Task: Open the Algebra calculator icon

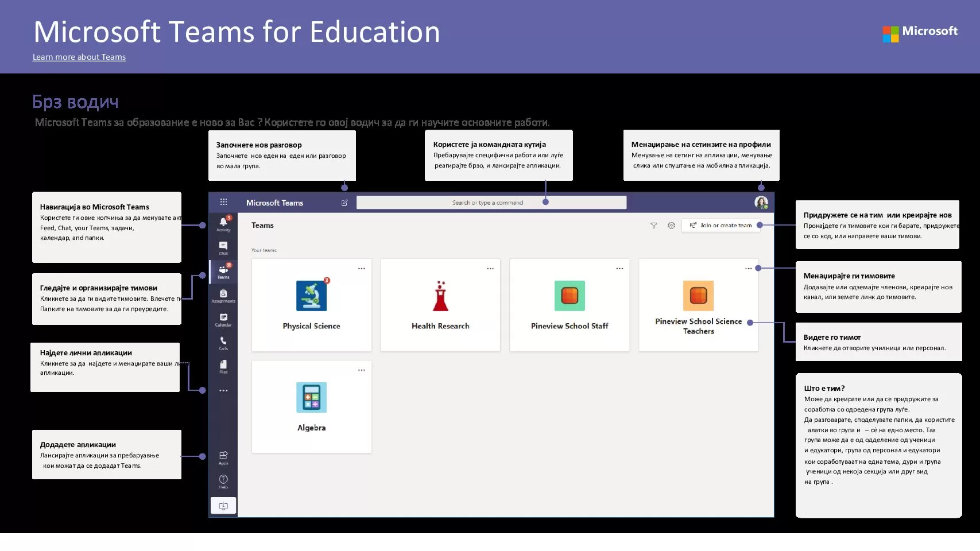Action: (x=312, y=397)
